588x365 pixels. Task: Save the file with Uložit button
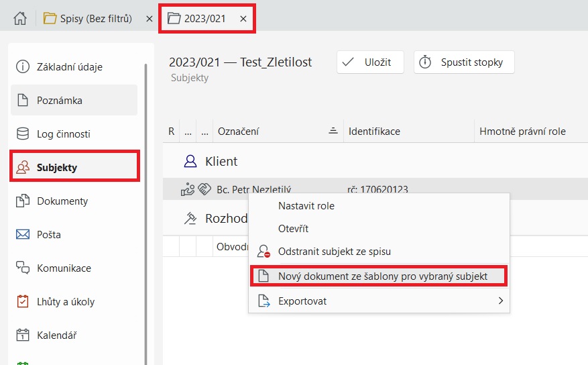(370, 62)
